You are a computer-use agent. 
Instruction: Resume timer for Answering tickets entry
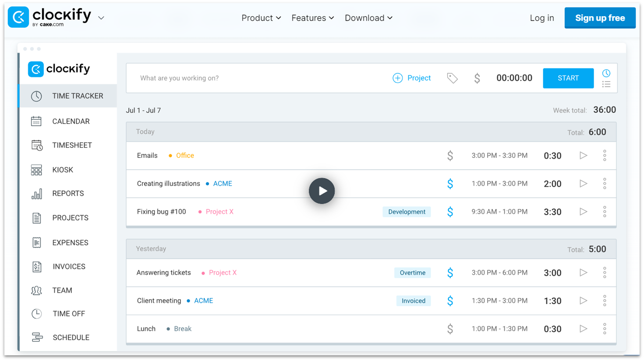[x=583, y=273]
